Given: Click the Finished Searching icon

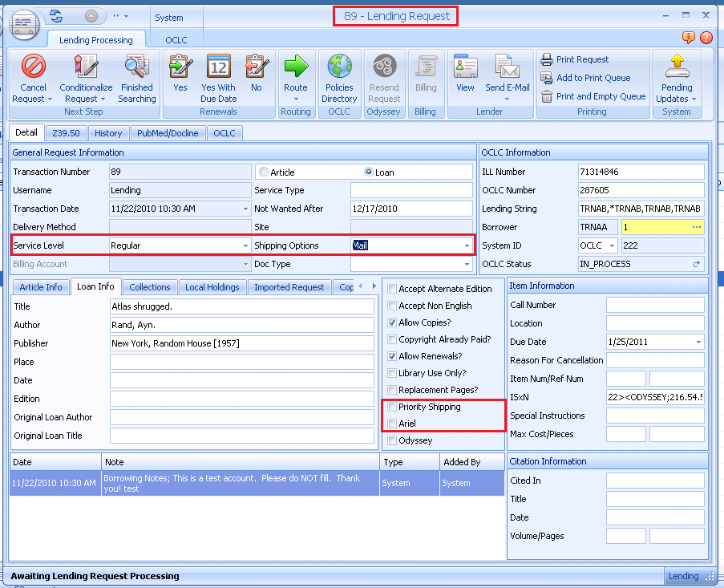Looking at the screenshot, I should (x=137, y=67).
